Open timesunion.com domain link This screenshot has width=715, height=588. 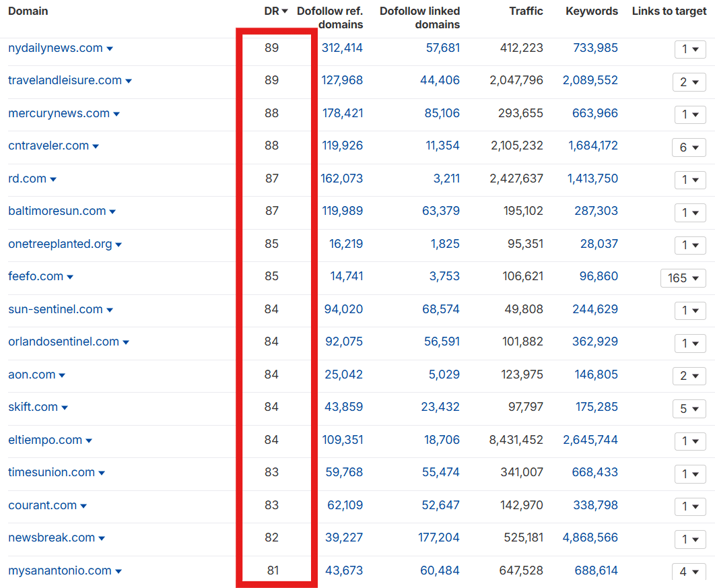tap(52, 472)
